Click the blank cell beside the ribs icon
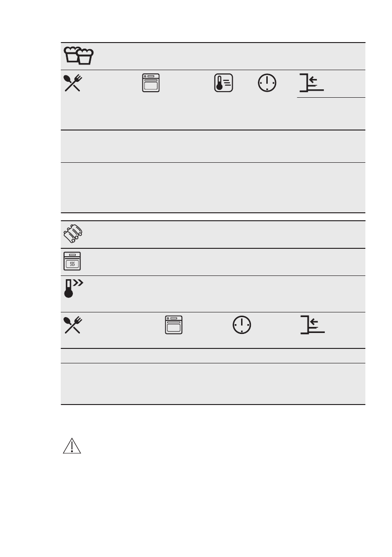 coord(224,234)
